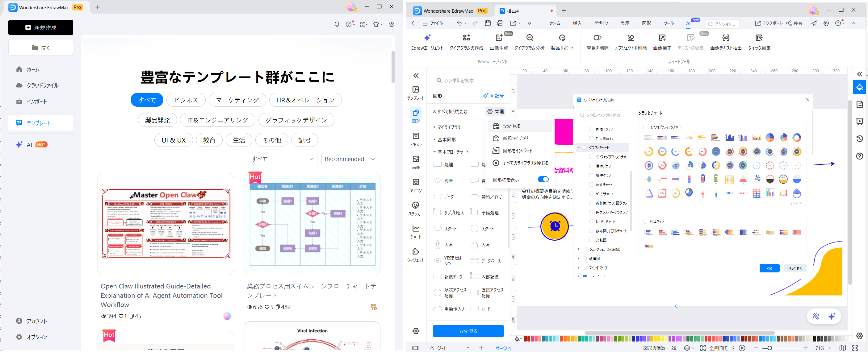The height and width of the screenshot is (352, 868).
Task: Expand the ジェノグラム（家系図） tree item
Action: coord(579,249)
